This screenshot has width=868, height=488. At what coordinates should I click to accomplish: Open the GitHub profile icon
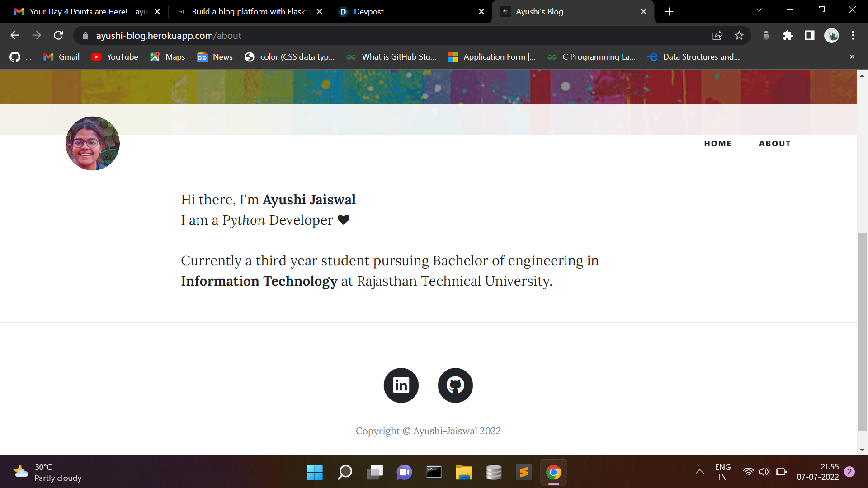[455, 385]
